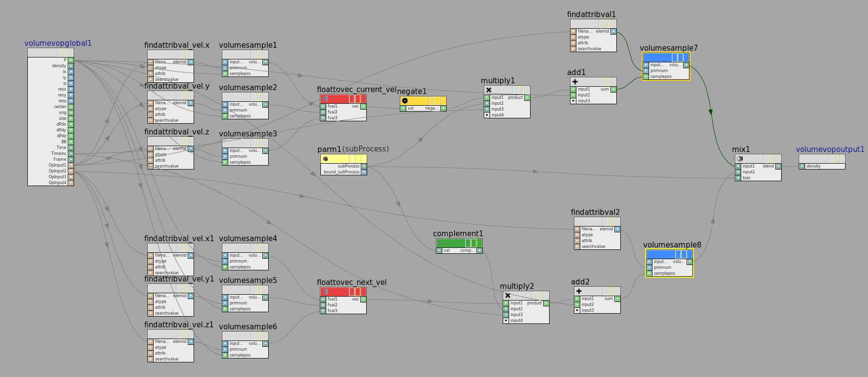Toggle the rightmost header flag on floattovec_current_vel
This screenshot has height=377, width=868.
click(x=364, y=99)
